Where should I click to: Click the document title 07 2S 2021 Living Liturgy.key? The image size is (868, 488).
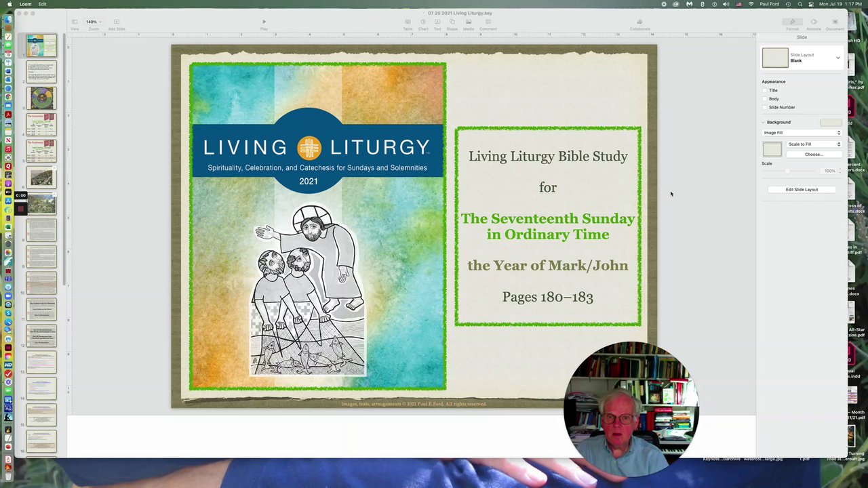tap(460, 13)
